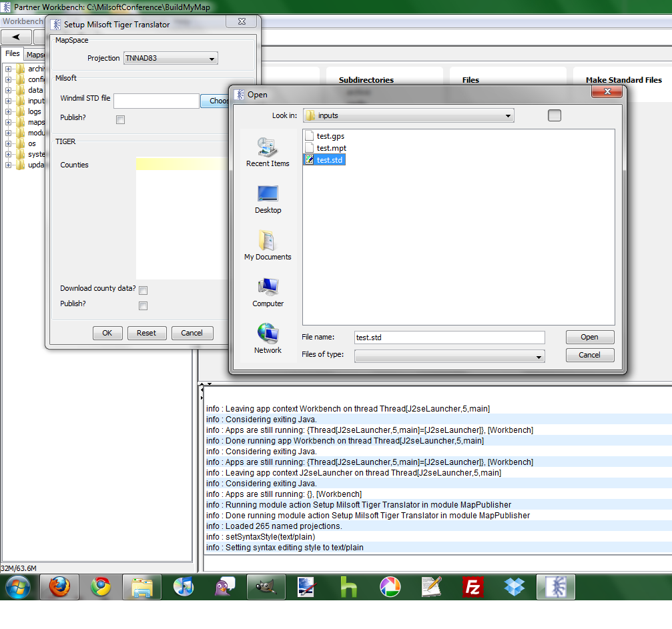
Task: Click the File name field containing test.std
Action: [x=450, y=338]
